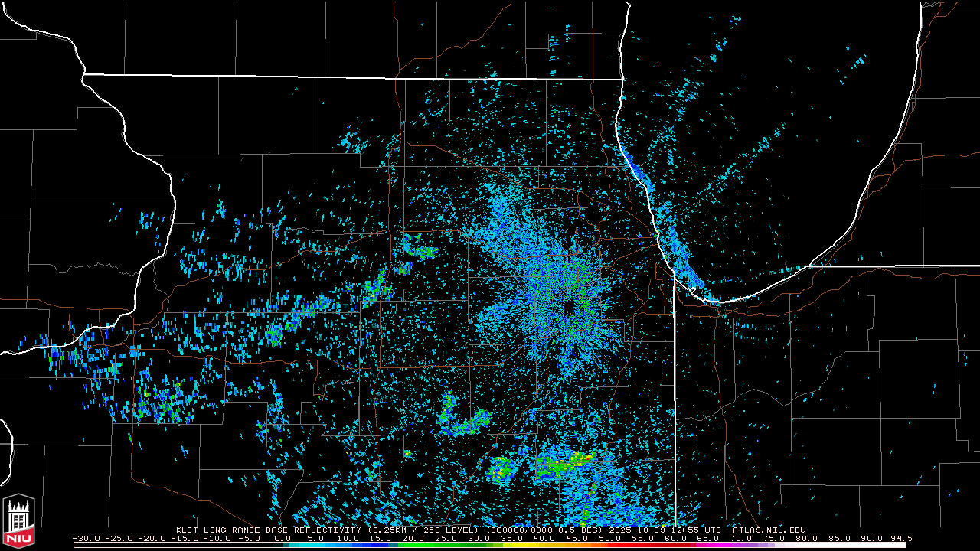Click the -30.0 value on the scale
980x551 pixels.
pos(85,538)
